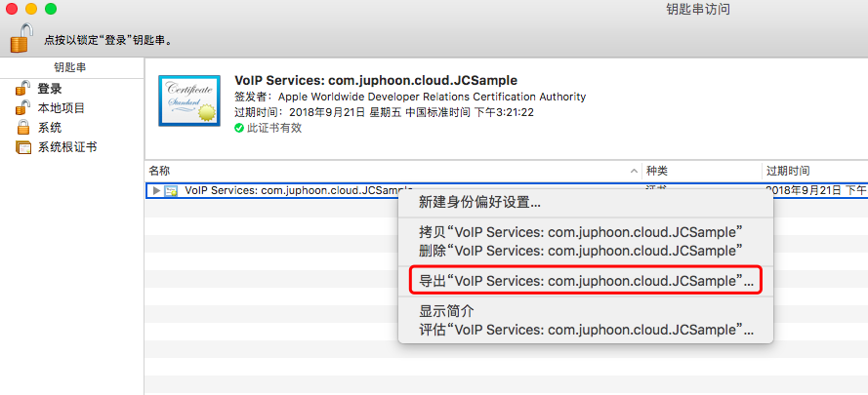The height and width of the screenshot is (395, 868).
Task: Click the green zoom window button
Action: point(51,9)
